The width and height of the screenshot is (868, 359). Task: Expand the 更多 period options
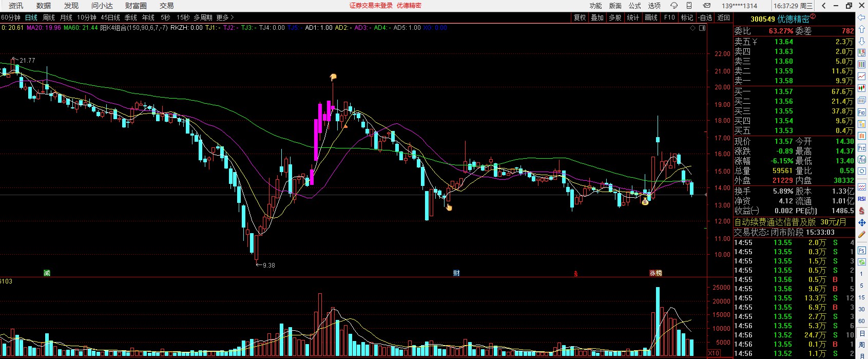225,17
